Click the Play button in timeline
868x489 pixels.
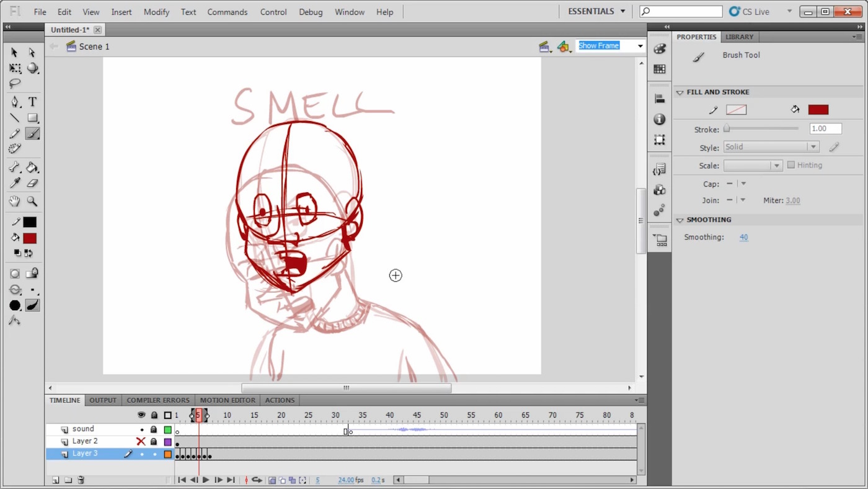pyautogui.click(x=206, y=480)
